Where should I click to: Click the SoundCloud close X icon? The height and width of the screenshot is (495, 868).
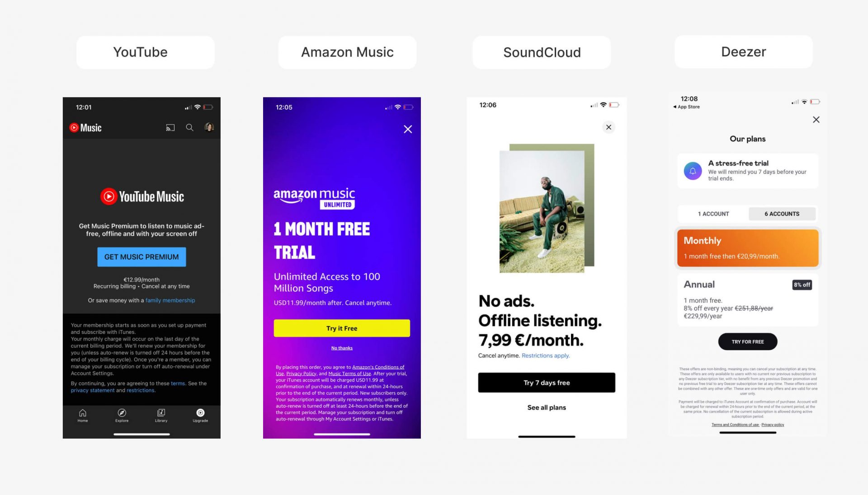pos(609,127)
